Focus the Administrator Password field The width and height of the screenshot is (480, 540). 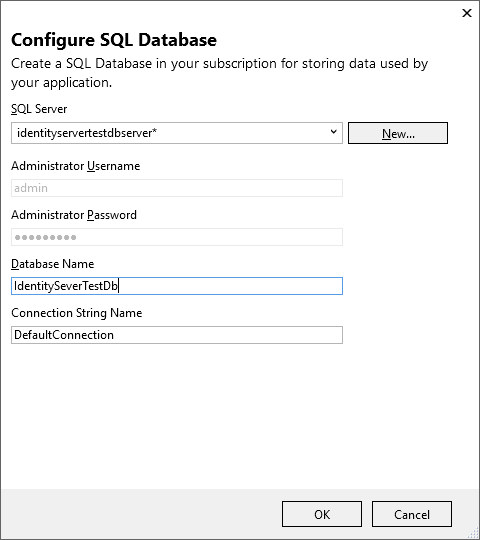click(177, 237)
